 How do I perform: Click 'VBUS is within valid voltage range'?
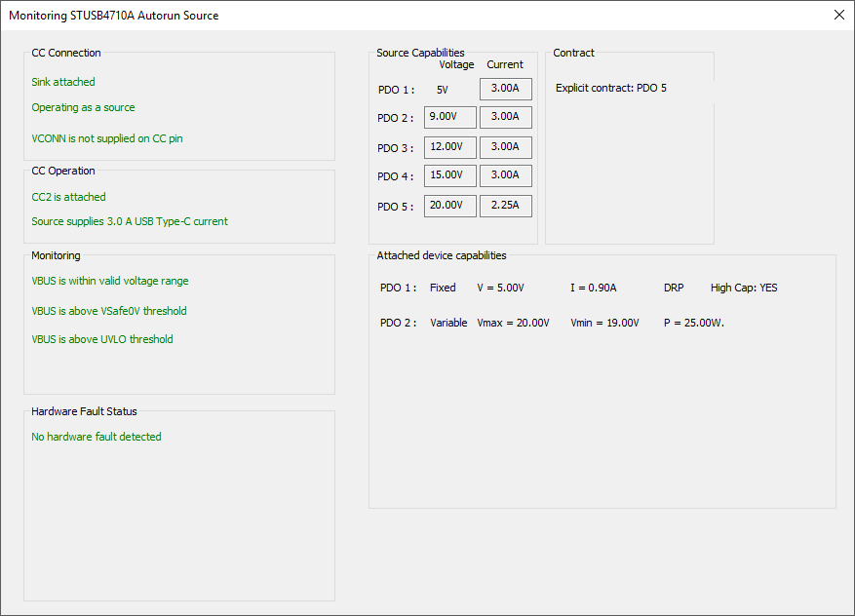(x=110, y=281)
